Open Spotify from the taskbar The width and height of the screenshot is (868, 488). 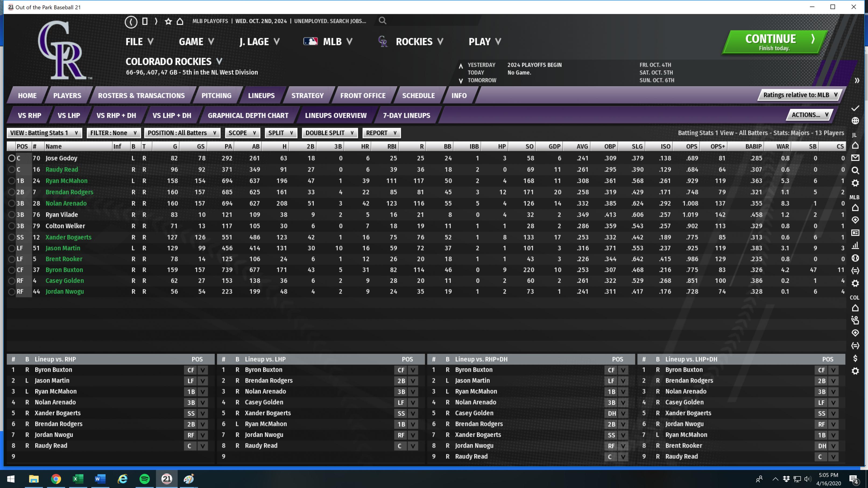click(x=144, y=479)
